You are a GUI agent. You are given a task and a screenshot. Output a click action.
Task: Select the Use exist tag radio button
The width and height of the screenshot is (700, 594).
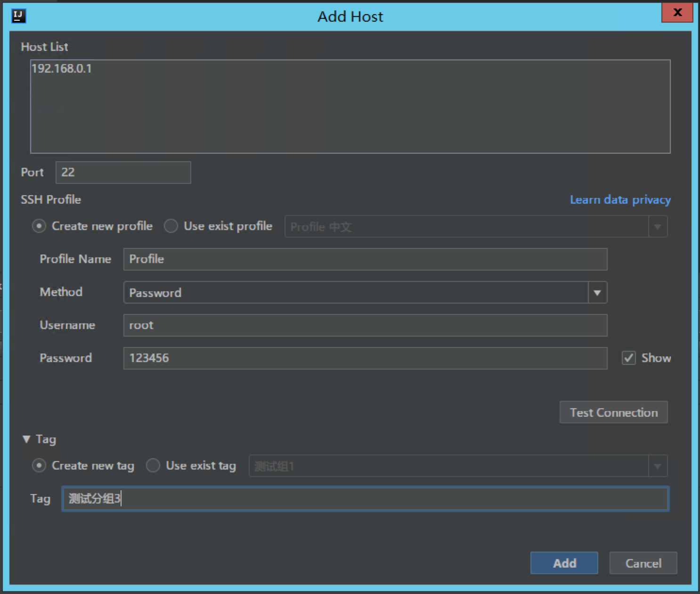(153, 465)
